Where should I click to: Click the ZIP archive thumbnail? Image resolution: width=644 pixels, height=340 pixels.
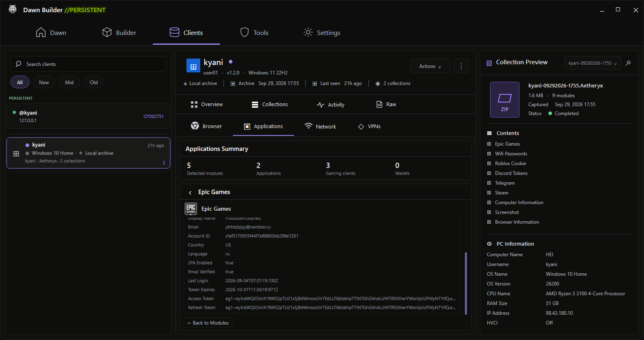505,100
